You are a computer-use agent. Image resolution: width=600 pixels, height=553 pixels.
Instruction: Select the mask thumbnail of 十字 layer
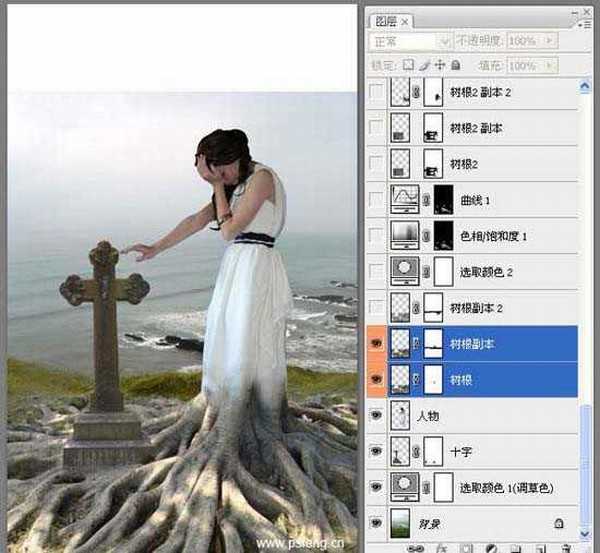point(433,451)
